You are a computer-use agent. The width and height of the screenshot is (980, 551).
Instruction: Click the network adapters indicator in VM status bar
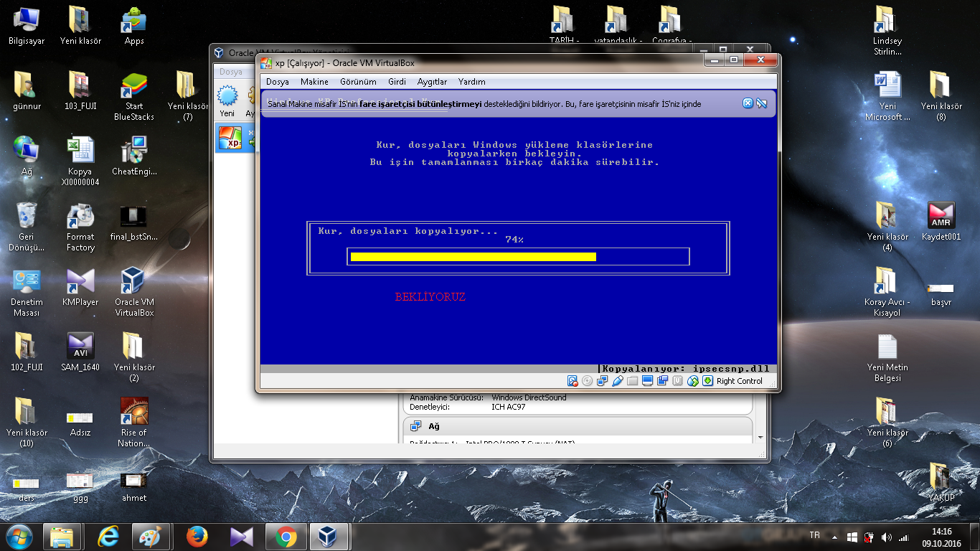coord(603,381)
